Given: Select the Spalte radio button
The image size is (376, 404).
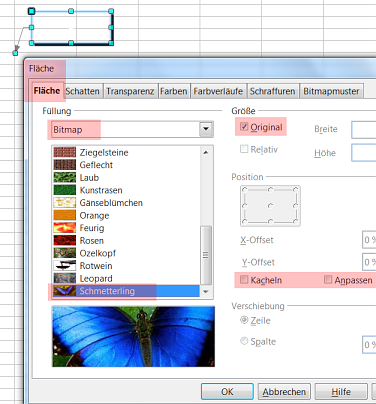Looking at the screenshot, I should click(244, 341).
